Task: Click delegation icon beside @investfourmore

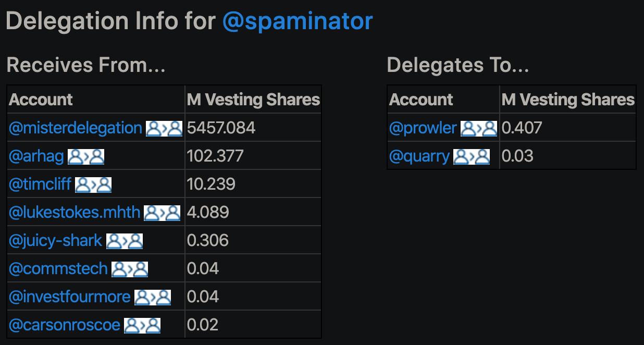Action: pos(153,297)
